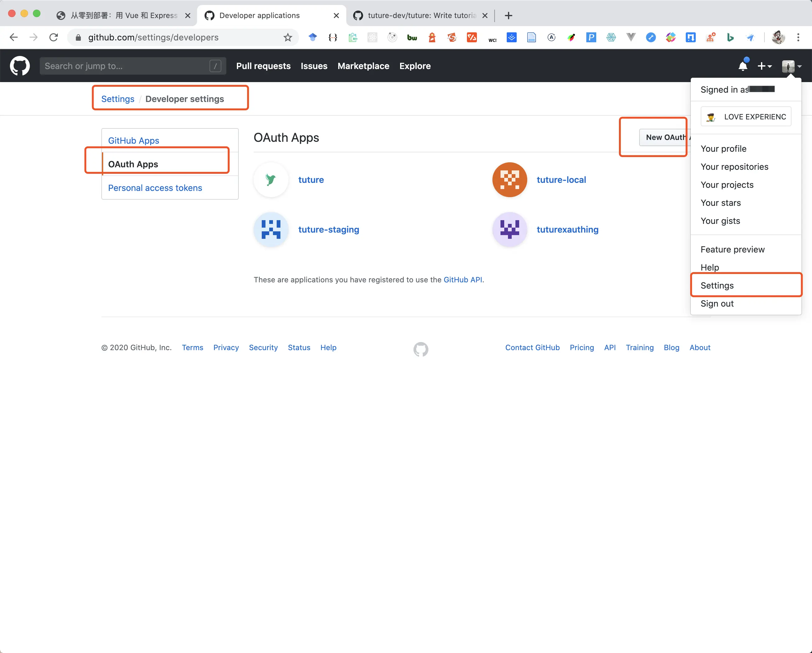Open the tuture-staging app link
812x653 pixels.
point(328,229)
